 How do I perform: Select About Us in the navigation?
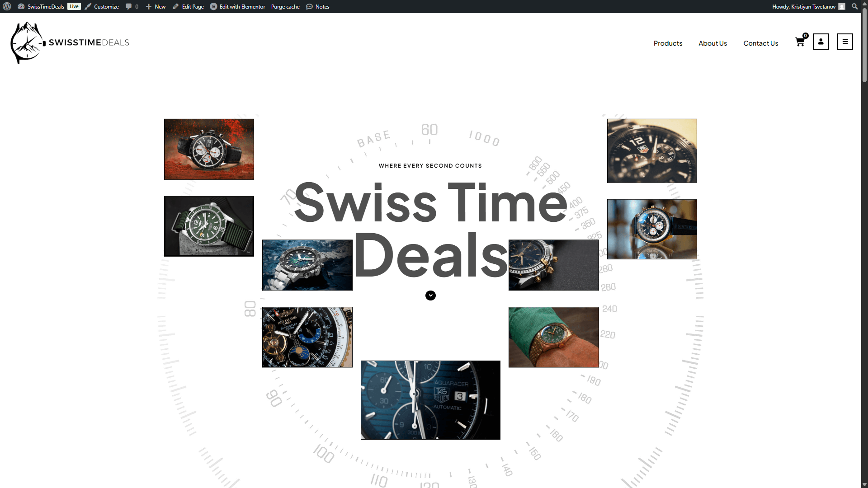click(712, 43)
